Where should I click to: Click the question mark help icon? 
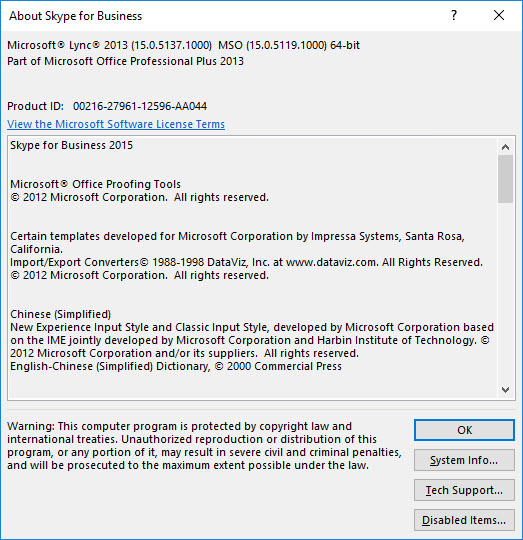[454, 15]
